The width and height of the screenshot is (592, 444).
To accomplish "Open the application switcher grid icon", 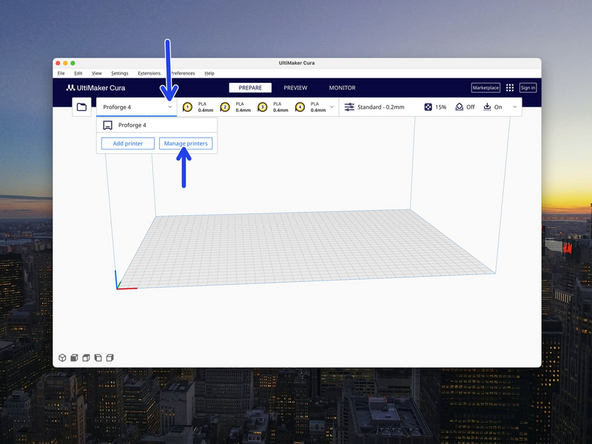I will [x=510, y=88].
